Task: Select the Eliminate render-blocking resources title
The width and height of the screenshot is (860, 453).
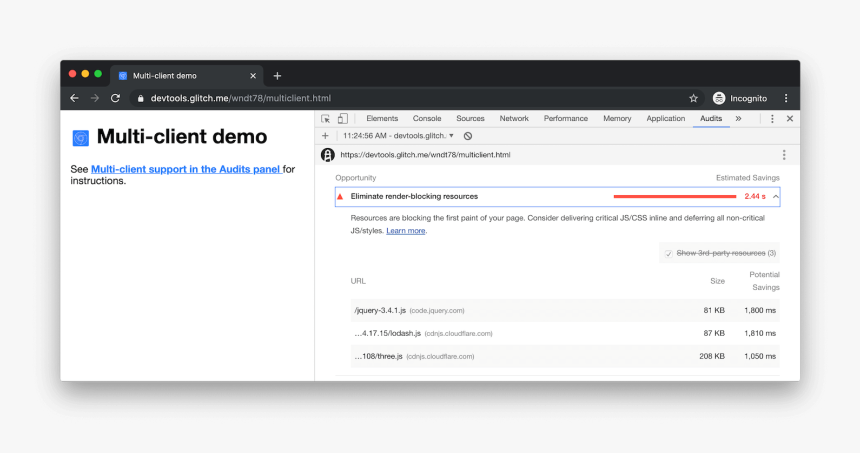Action: (x=414, y=196)
